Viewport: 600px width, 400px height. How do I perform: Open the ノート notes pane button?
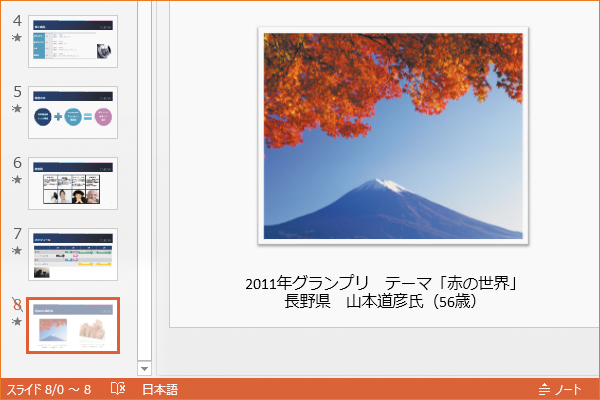560,390
